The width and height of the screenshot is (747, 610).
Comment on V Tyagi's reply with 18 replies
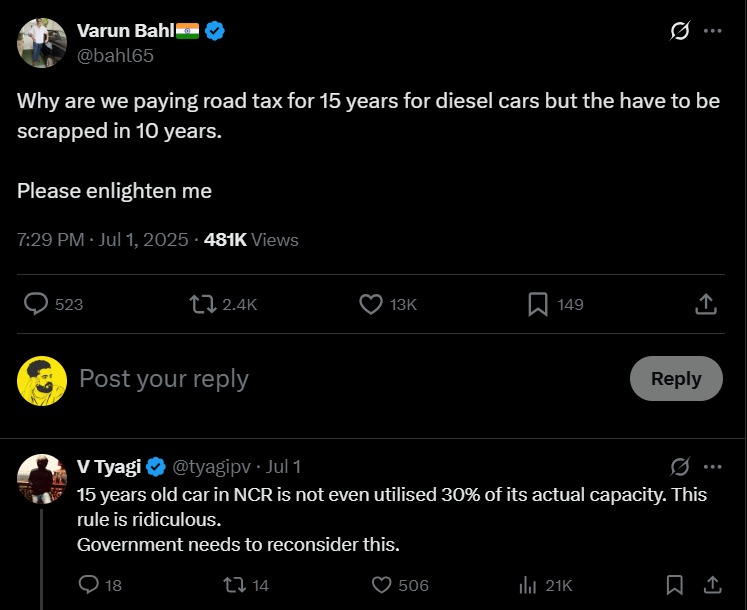click(x=89, y=585)
